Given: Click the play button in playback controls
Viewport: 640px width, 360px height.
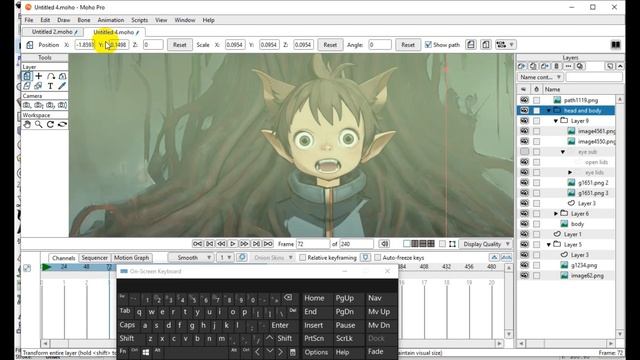Looking at the screenshot, I should click(x=233, y=244).
